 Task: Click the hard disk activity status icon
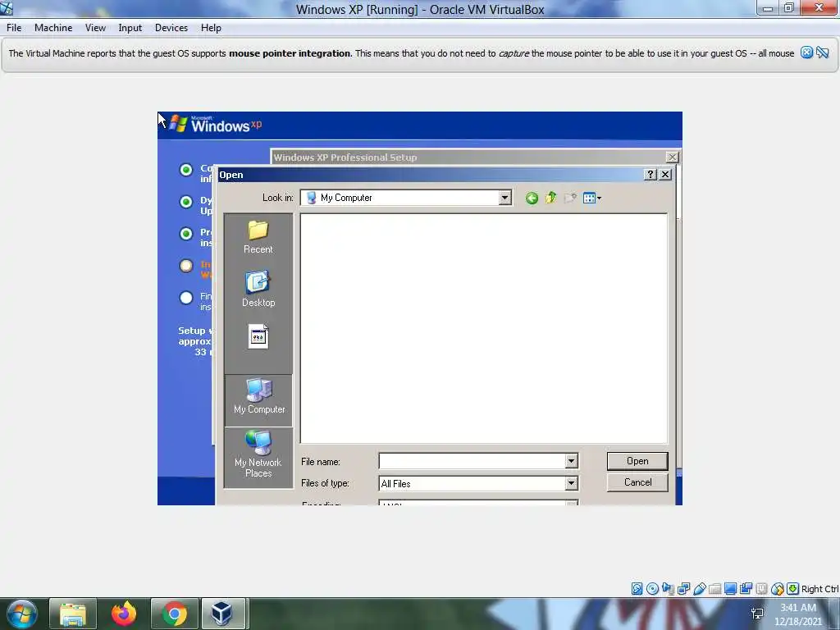click(x=637, y=589)
